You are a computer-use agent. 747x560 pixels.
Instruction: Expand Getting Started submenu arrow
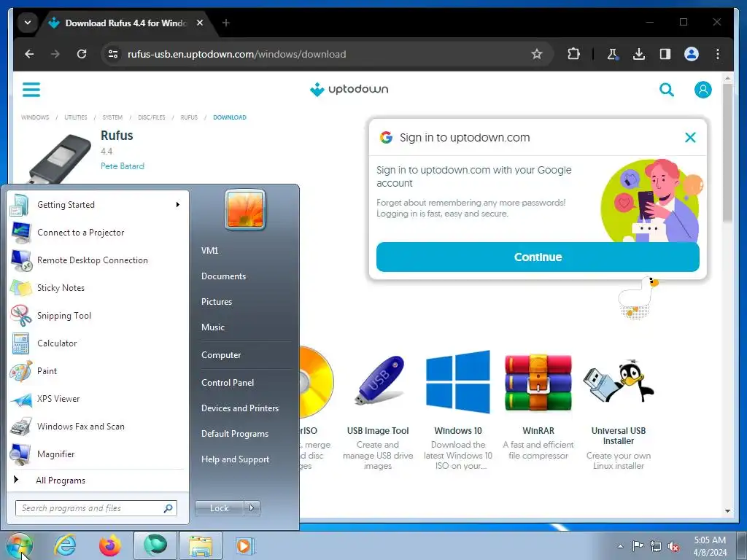coord(178,204)
